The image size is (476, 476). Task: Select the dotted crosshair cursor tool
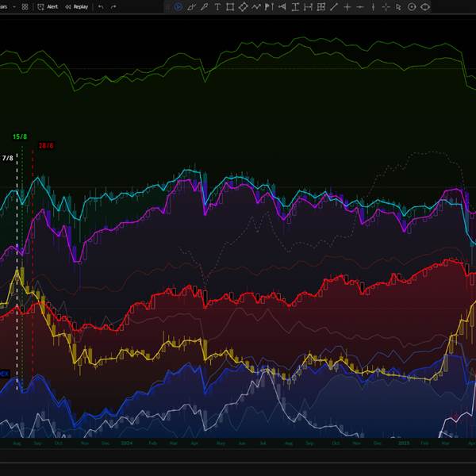tap(386, 6)
